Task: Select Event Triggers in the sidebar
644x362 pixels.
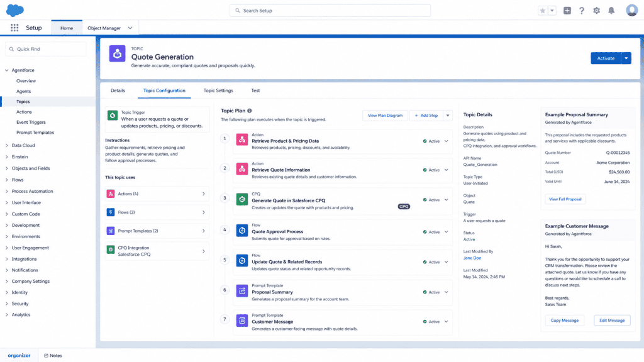Action: pyautogui.click(x=31, y=122)
